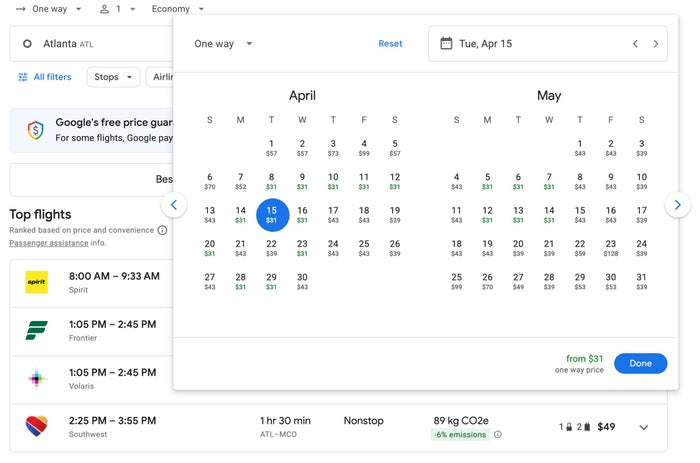Show later months with right calendar arrow
The image size is (700, 463).
[677, 205]
